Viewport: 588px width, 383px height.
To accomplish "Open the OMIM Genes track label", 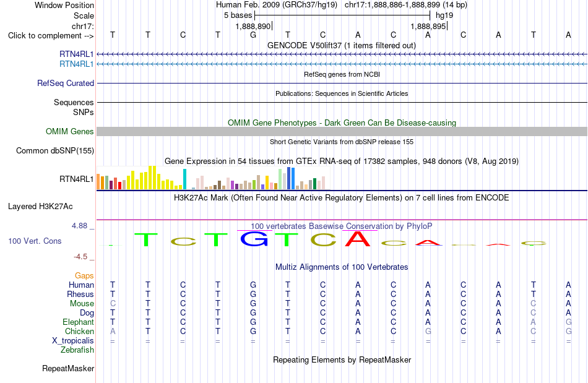I will tap(70, 132).
